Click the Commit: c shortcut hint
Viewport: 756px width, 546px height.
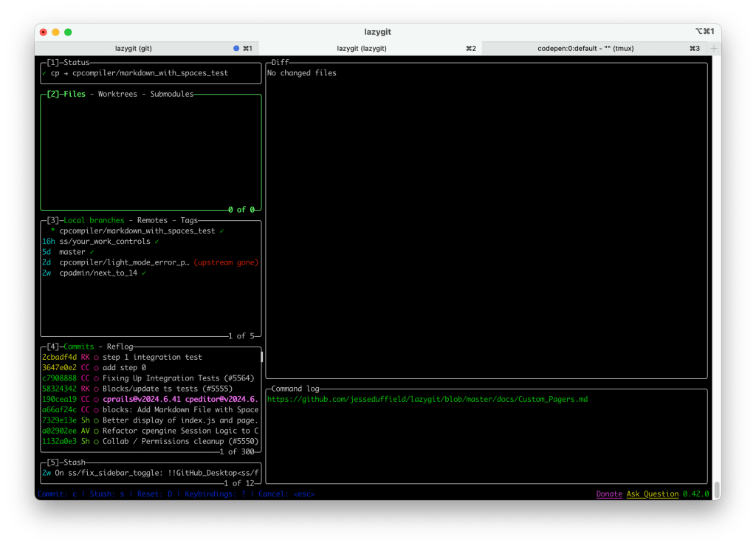[58, 494]
